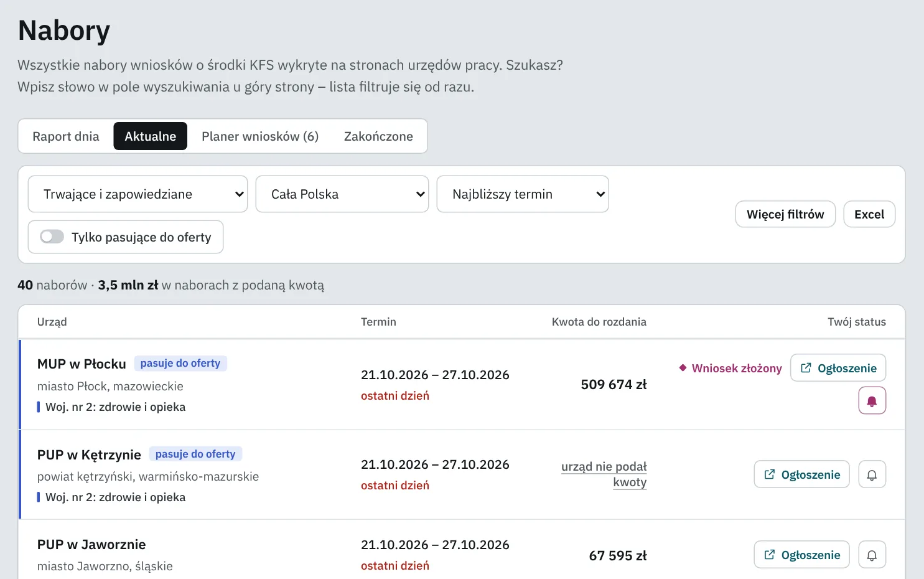924x579 pixels.
Task: Click the "Termin" column header
Action: coord(378,322)
